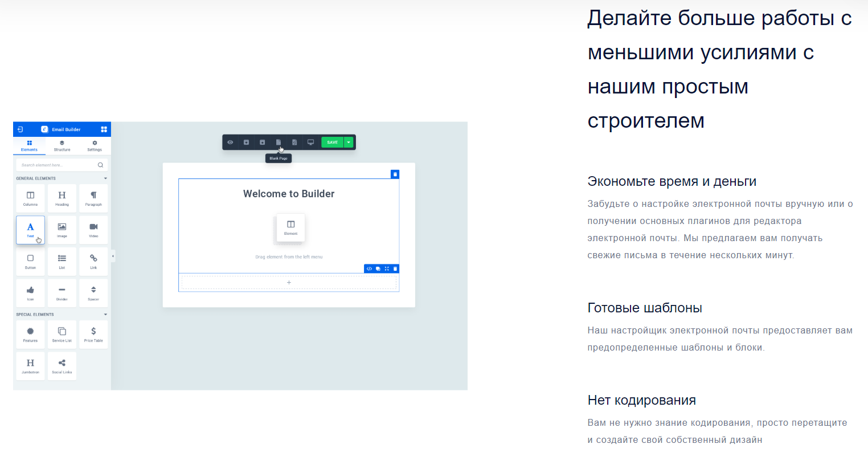
Task: Click the plus row to add a section
Action: (289, 282)
